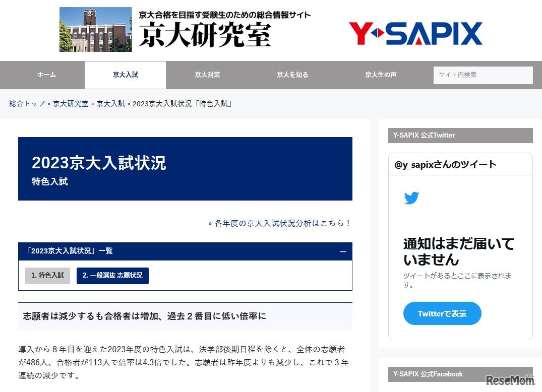The height and width of the screenshot is (392, 542).
Task: Focus the サイト内検索 search field
Action: tap(483, 75)
